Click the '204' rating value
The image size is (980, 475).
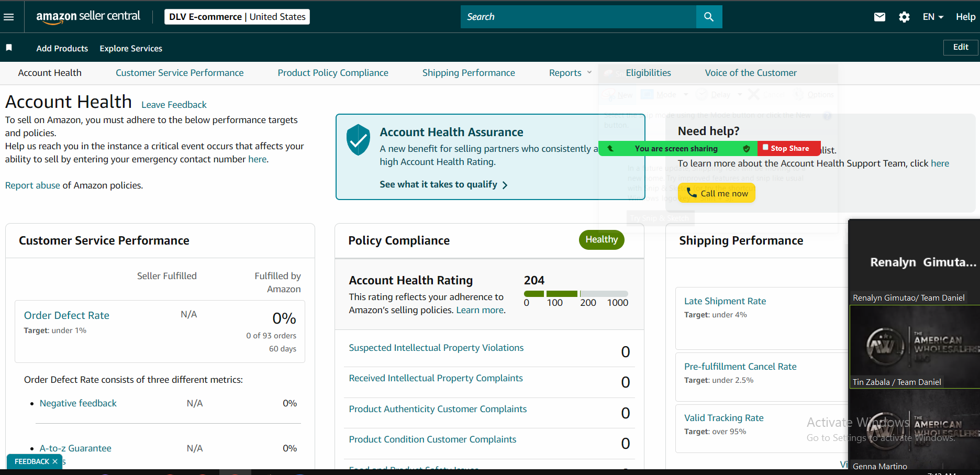coord(534,280)
